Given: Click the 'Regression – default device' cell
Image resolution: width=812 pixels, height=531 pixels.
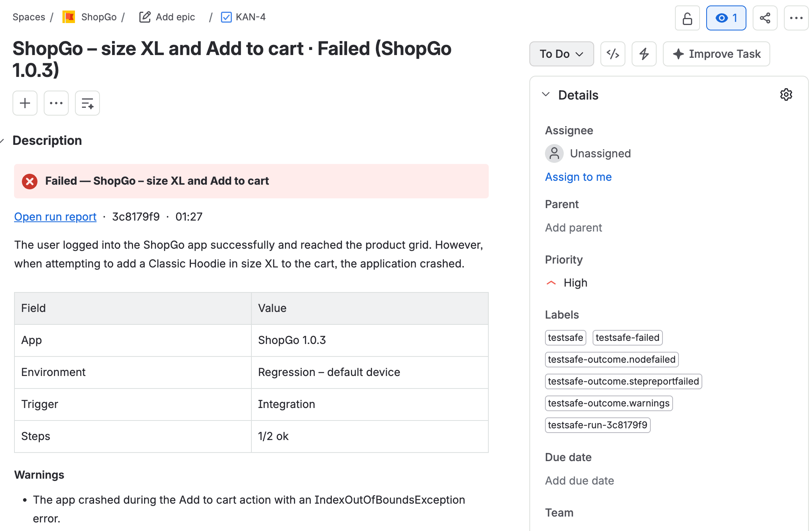Looking at the screenshot, I should [370, 372].
